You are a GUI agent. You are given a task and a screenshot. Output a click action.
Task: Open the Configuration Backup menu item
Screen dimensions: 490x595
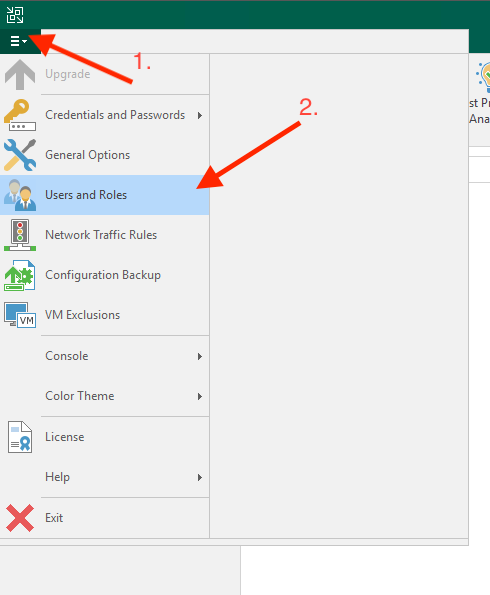pyautogui.click(x=104, y=275)
